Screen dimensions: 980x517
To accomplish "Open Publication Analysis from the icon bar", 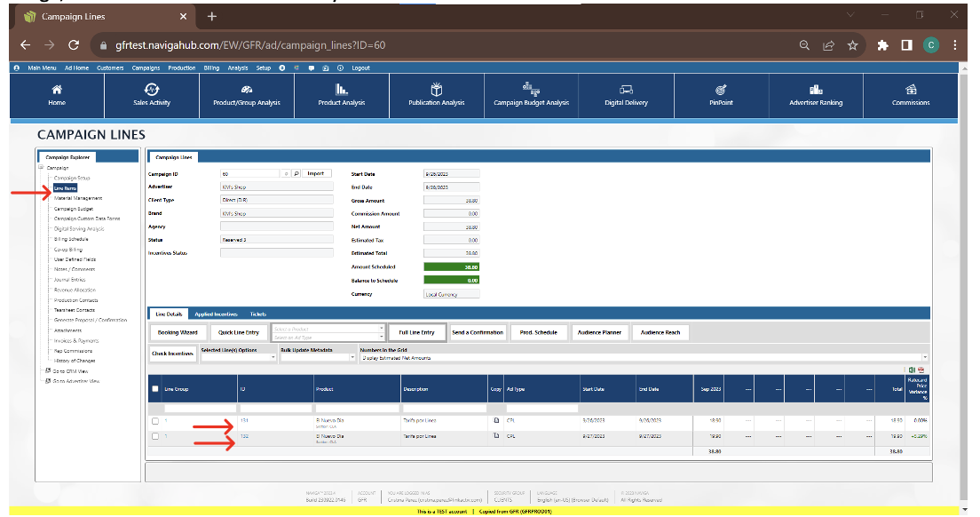I will [x=437, y=90].
